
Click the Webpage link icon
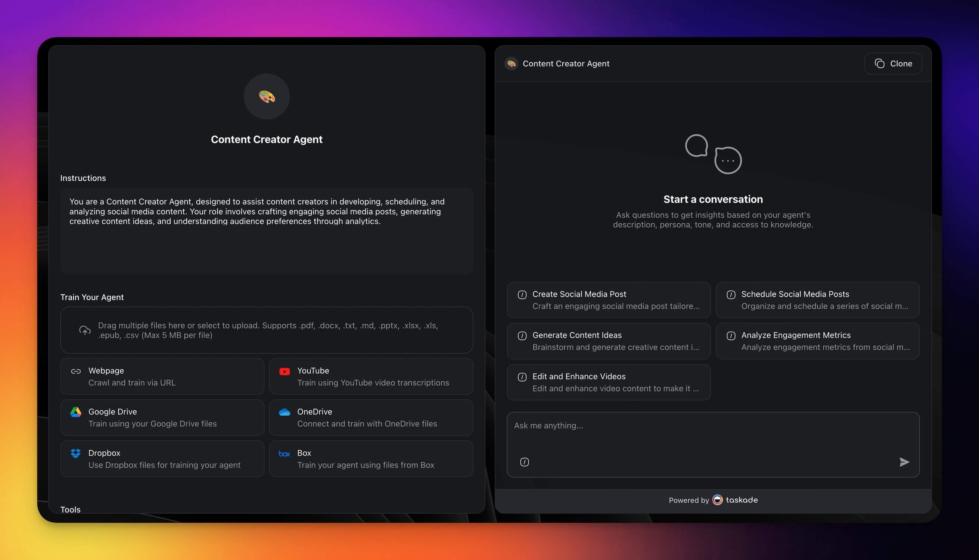point(76,371)
